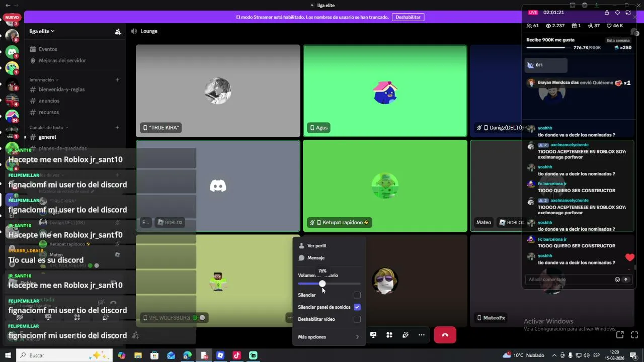Open the Esta semana selector in live overlay

coord(618,40)
